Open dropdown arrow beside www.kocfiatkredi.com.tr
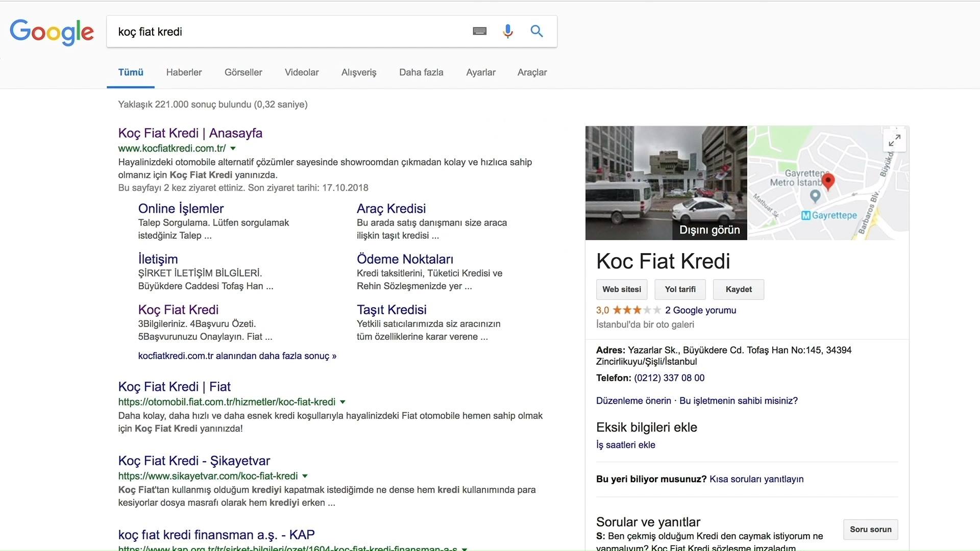This screenshot has height=551, width=980. point(233,148)
